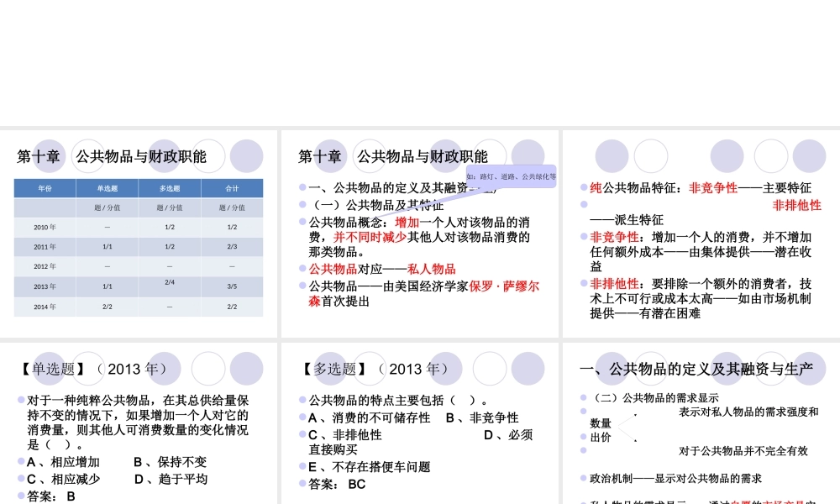
Task: Click the red text 私人物品
Action: coord(431,269)
